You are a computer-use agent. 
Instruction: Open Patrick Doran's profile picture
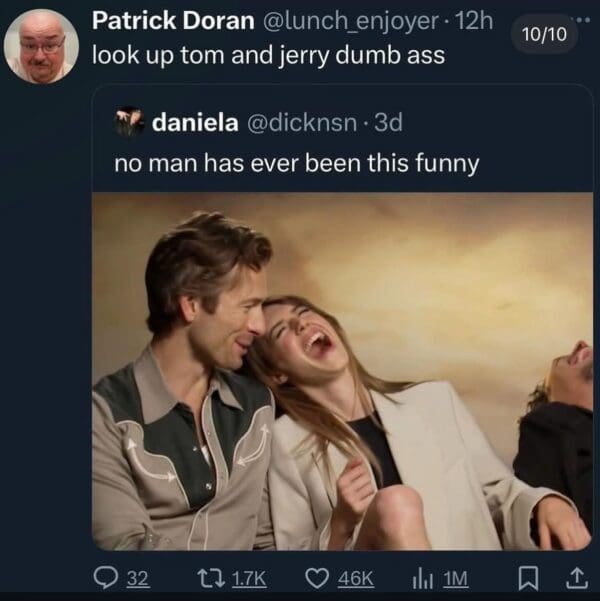coord(41,47)
